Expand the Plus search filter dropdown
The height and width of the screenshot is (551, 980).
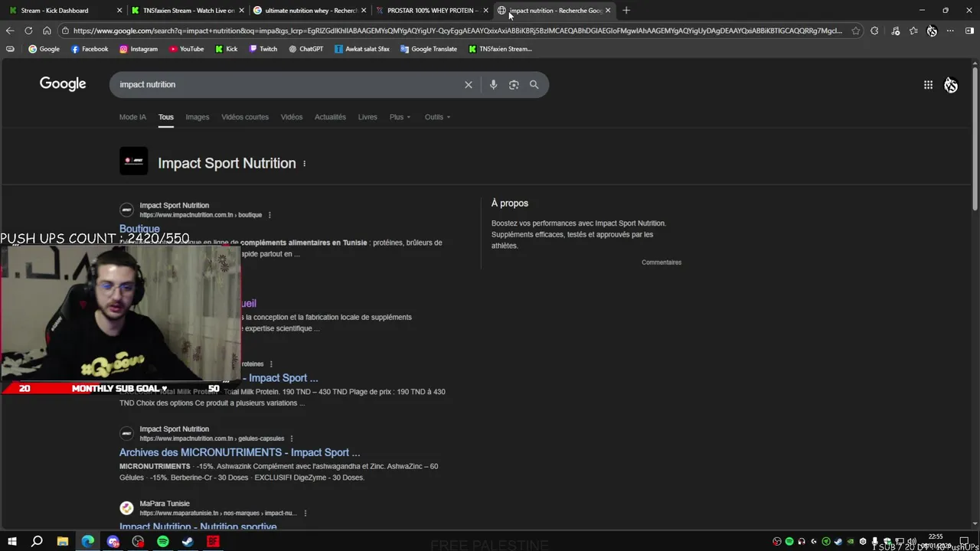[400, 117]
